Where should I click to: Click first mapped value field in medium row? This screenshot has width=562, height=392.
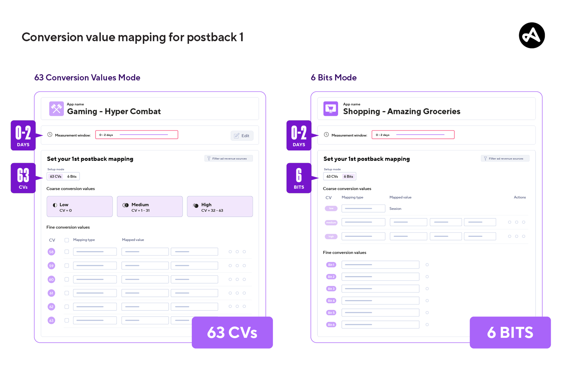(408, 222)
